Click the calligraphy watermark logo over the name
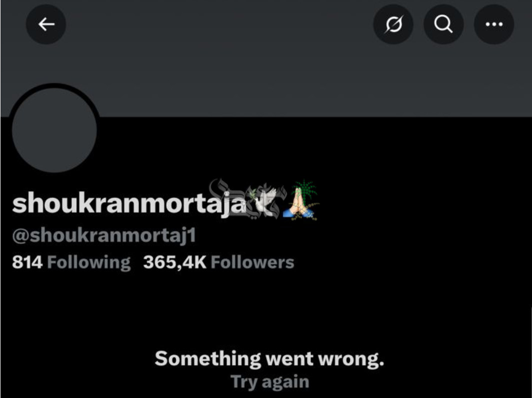This screenshot has height=398, width=532. pyautogui.click(x=248, y=198)
